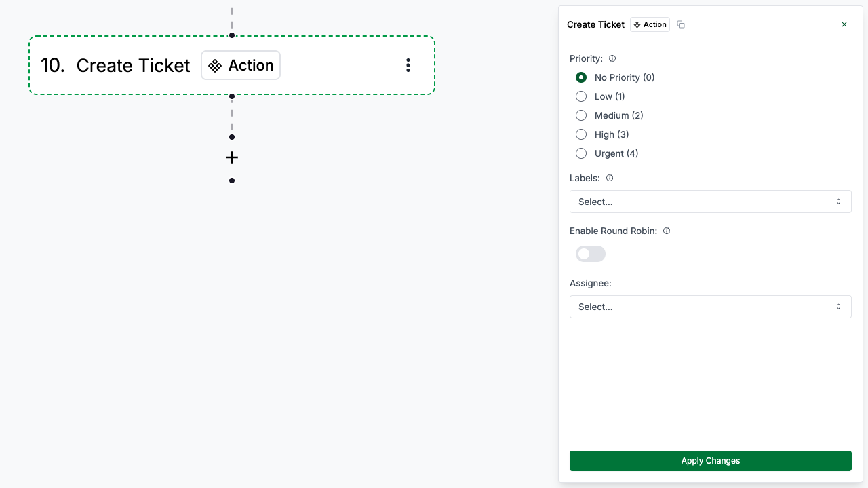Select the Create Ticket node on the canvas
Screen dimensions: 868x488
coord(133,65)
